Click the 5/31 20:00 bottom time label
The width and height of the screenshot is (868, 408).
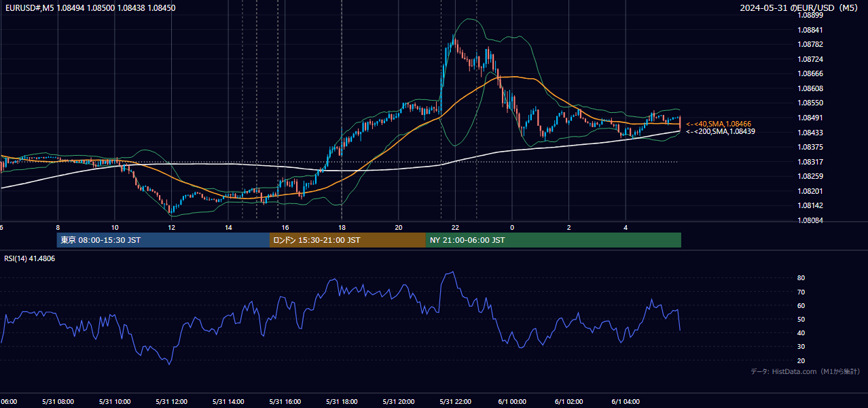(399, 402)
